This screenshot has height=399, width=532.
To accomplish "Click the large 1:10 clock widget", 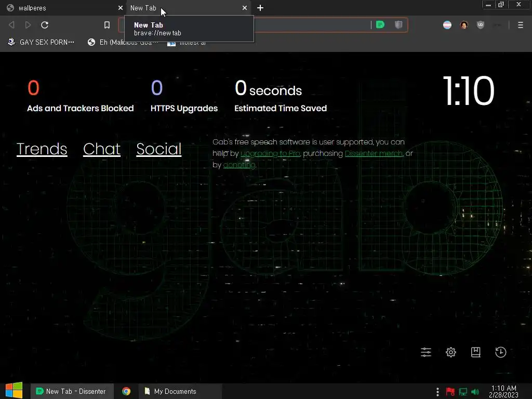I will (x=469, y=90).
